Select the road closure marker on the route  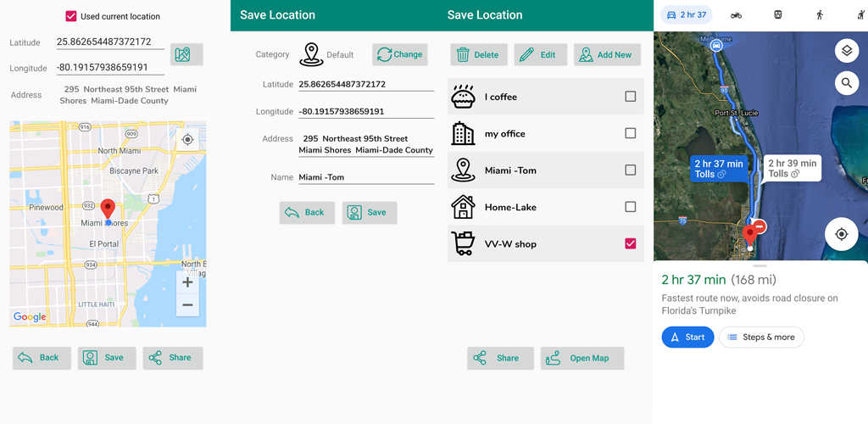[759, 226]
